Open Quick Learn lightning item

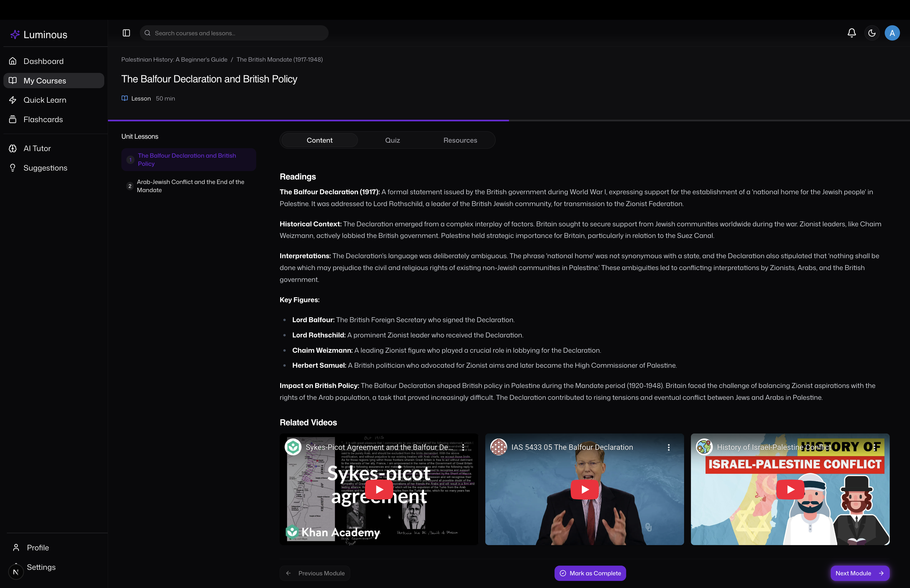click(x=45, y=100)
